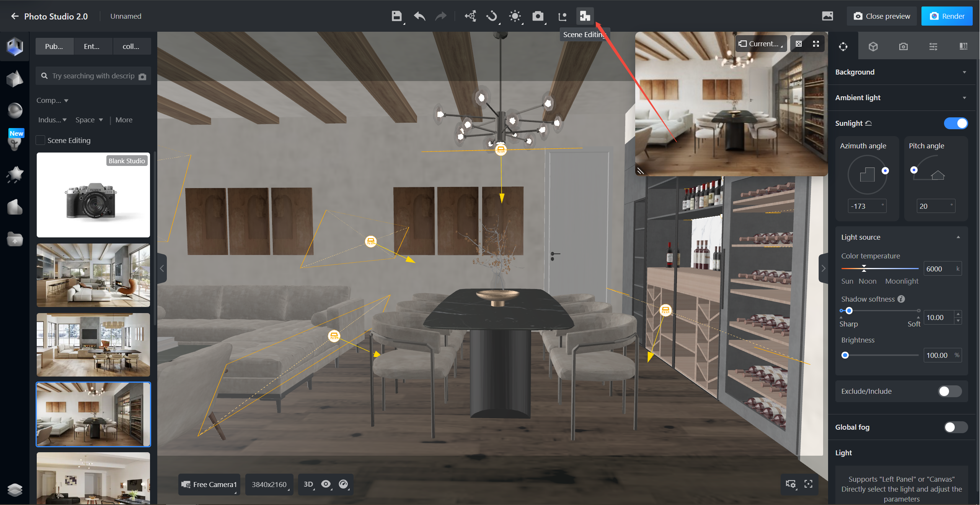
Task: Open the 3D view mode dropdown
Action: click(x=308, y=484)
